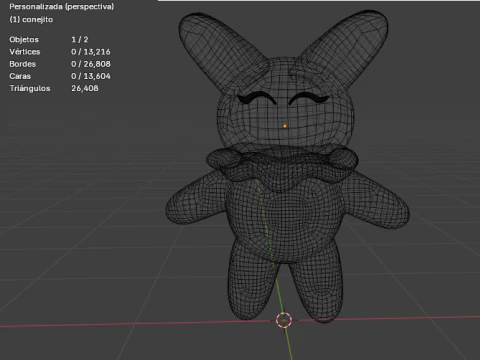Click the "0 / 13,604" face count
Image resolution: width=480 pixels, height=360 pixels.
91,76
